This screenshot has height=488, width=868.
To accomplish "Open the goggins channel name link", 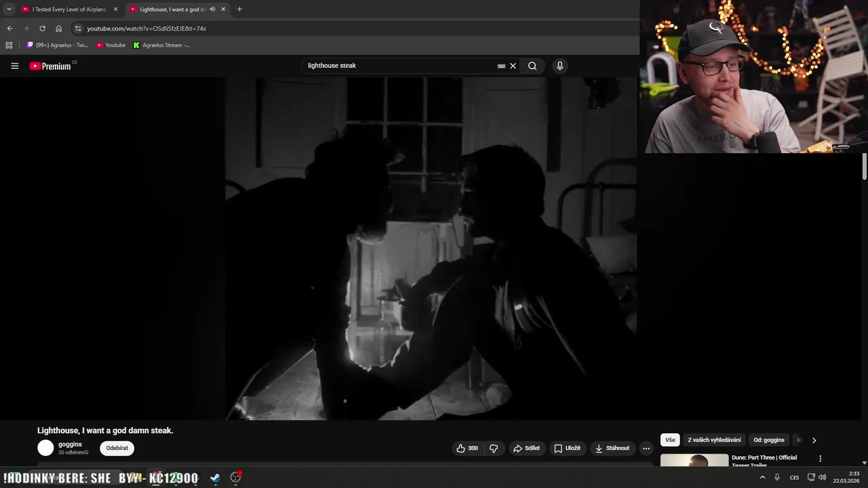I will pos(70,444).
